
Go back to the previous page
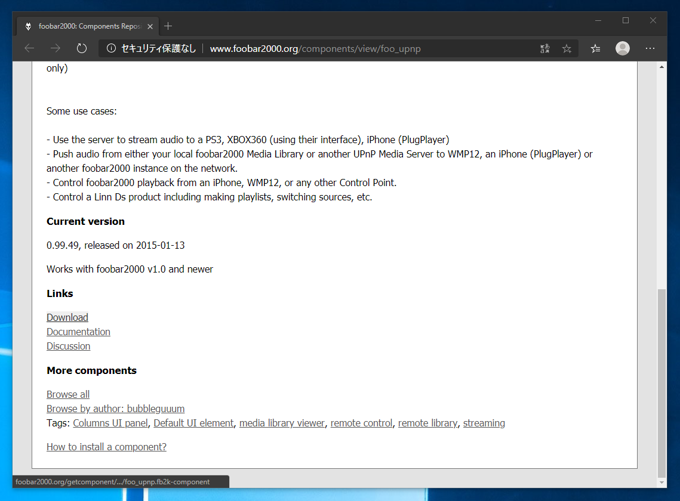point(29,49)
